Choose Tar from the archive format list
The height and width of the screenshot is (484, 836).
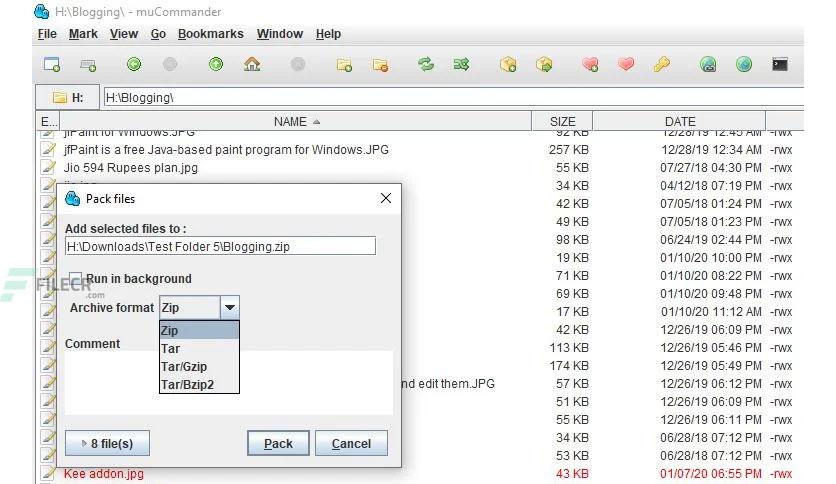(199, 349)
